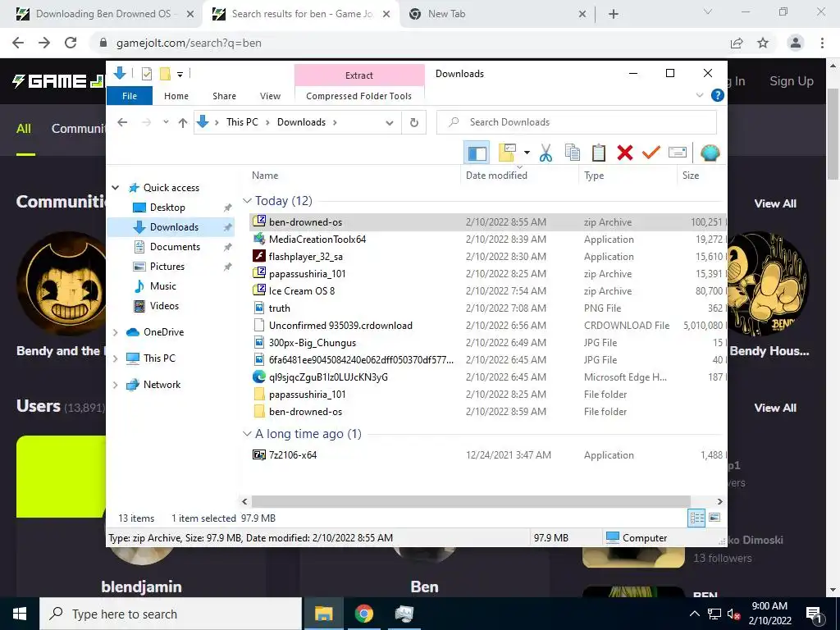Open the File menu in Explorer
840x630 pixels.
pos(130,96)
